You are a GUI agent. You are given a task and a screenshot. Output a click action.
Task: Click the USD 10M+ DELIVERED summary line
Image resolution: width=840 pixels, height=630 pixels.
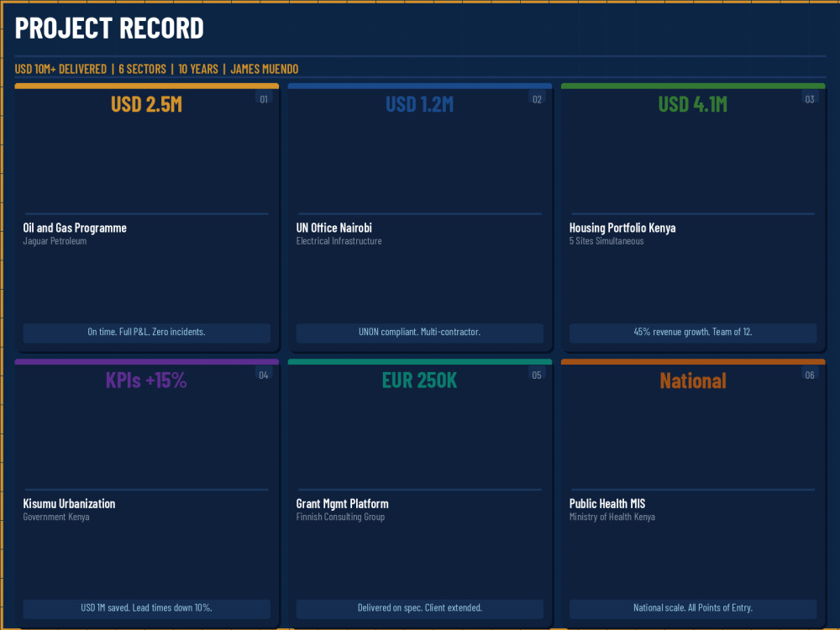(x=156, y=69)
